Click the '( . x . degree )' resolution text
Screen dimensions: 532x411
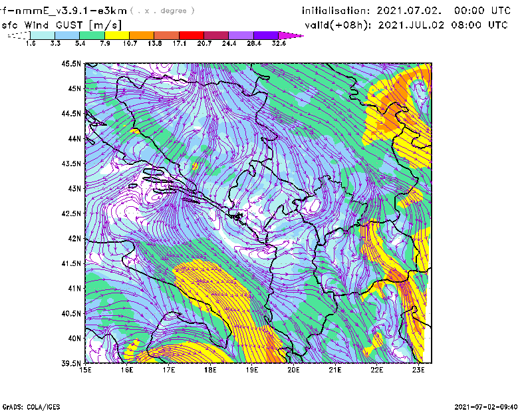tap(162, 11)
